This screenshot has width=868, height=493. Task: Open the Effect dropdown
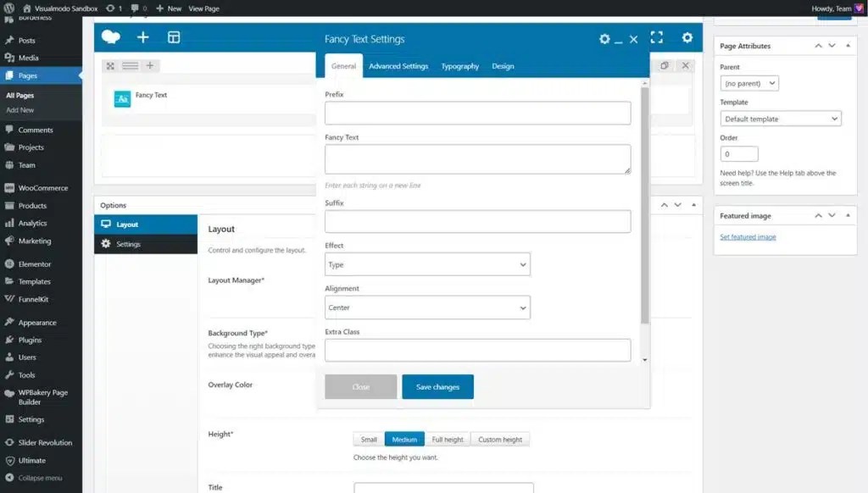tap(427, 264)
